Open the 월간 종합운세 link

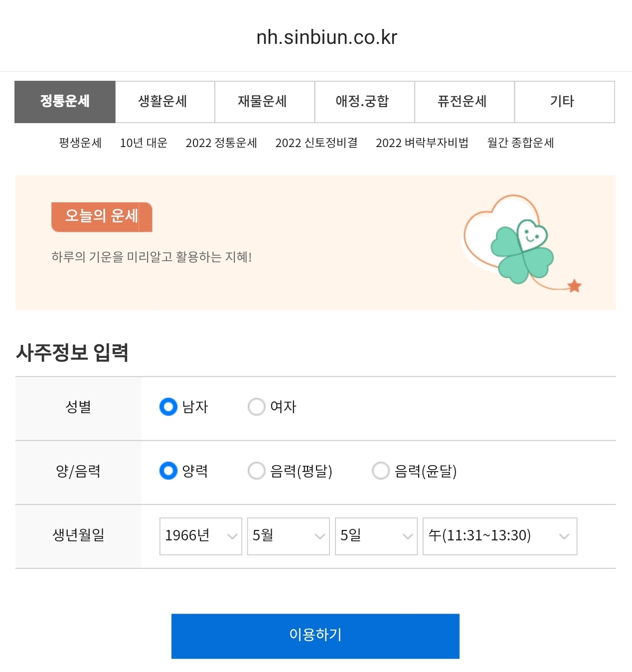pyautogui.click(x=521, y=143)
